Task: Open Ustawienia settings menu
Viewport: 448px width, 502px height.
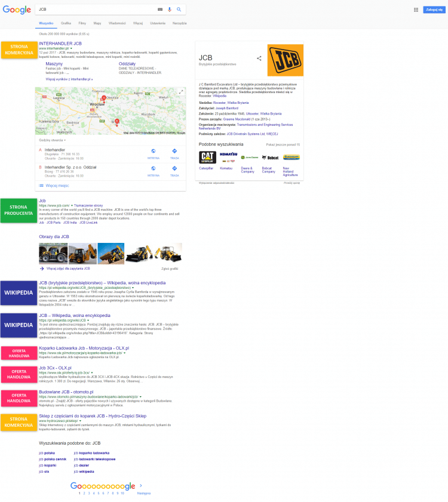Action: [158, 23]
